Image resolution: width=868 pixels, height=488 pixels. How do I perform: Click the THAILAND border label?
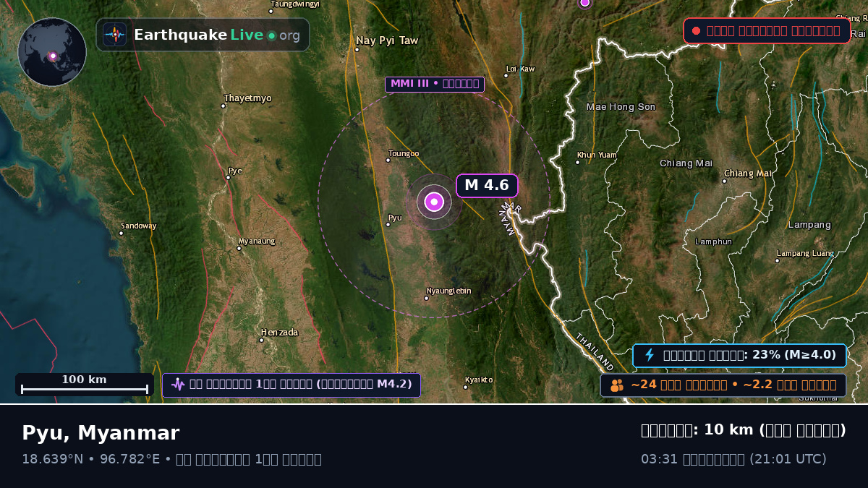(595, 351)
